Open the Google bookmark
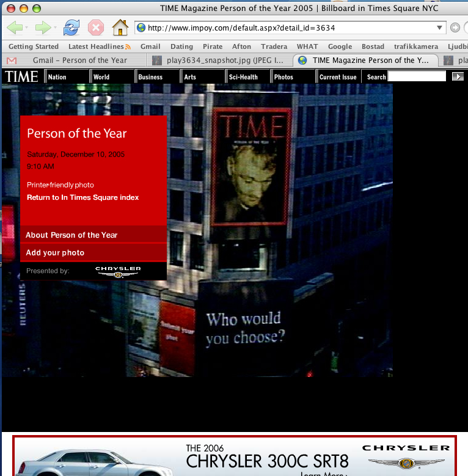 [340, 46]
